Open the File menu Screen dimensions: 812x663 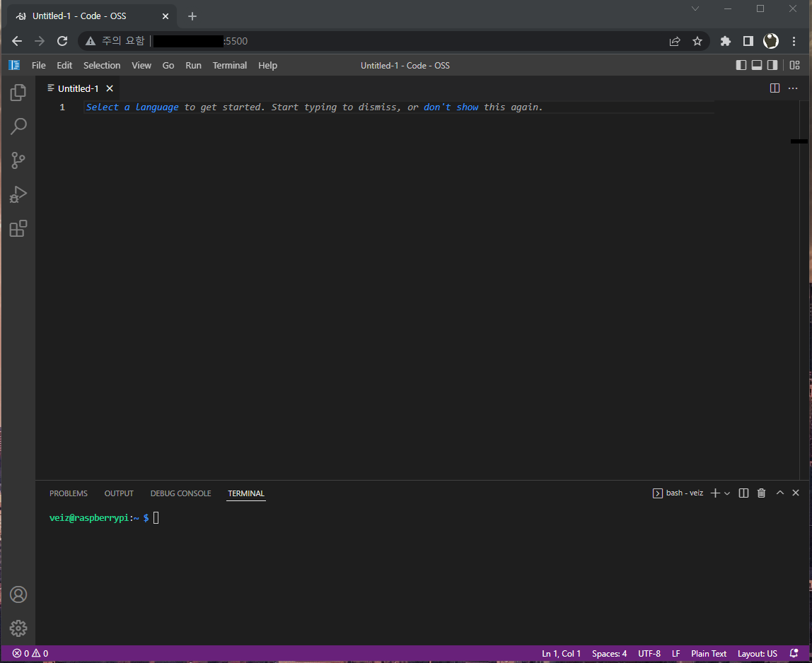click(x=38, y=65)
